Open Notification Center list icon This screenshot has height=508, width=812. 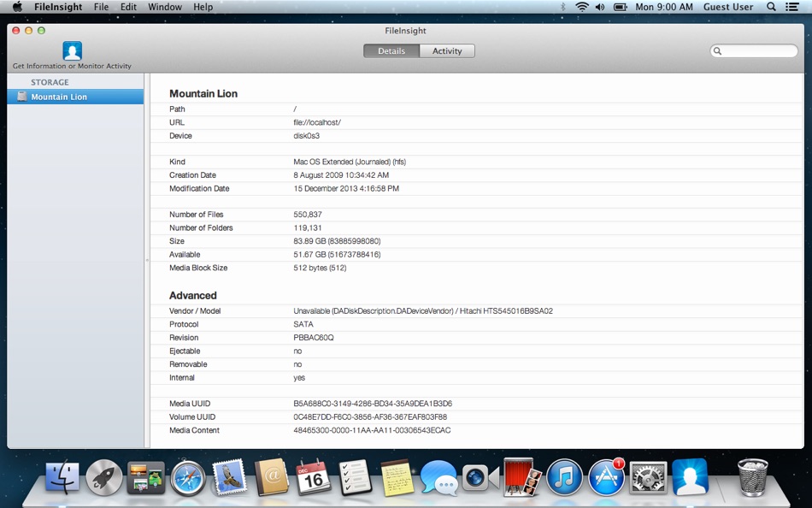(x=791, y=7)
